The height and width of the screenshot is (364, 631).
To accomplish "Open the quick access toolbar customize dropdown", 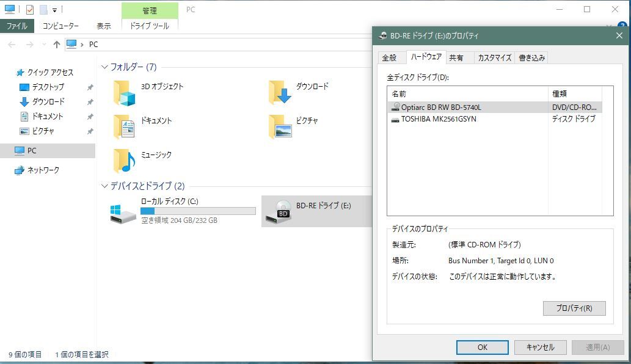I will (x=54, y=10).
